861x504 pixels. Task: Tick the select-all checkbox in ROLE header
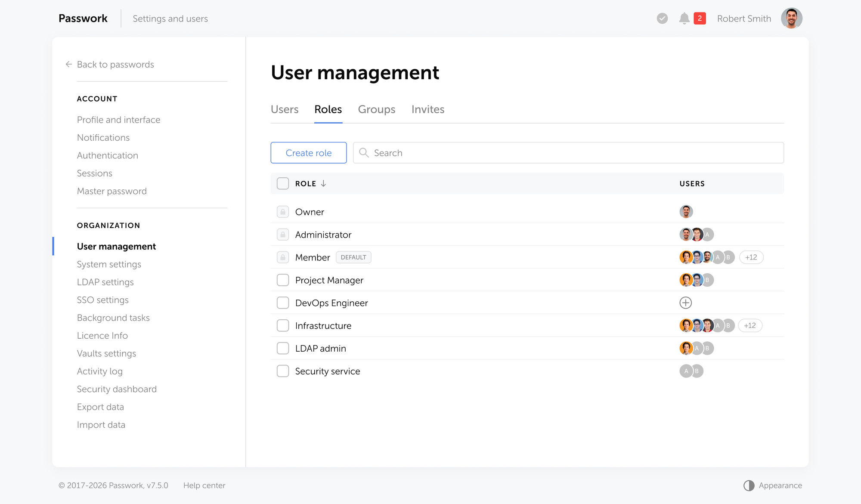click(x=283, y=183)
